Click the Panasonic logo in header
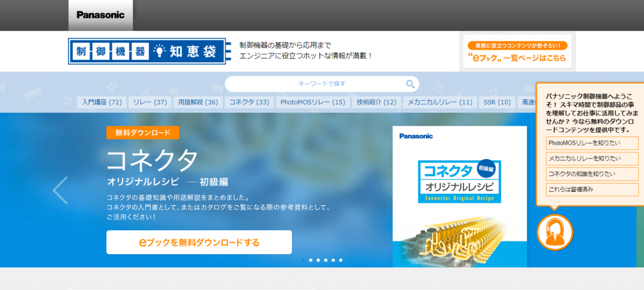 [x=101, y=15]
